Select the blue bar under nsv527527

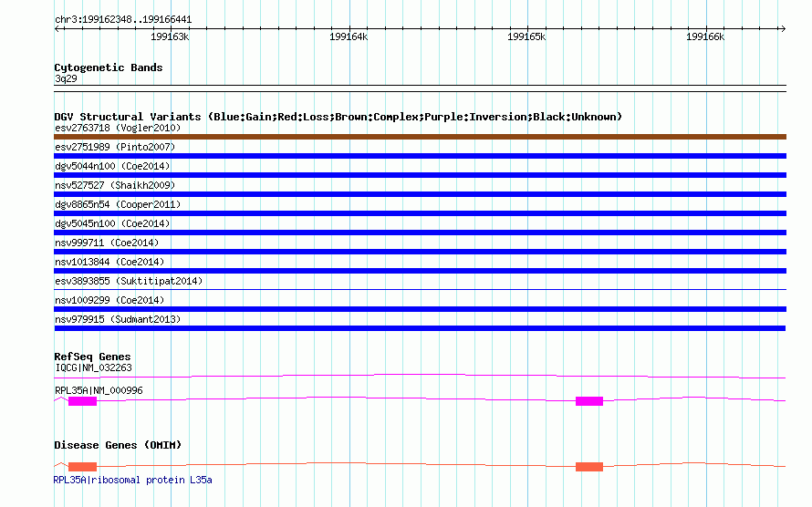pos(420,194)
